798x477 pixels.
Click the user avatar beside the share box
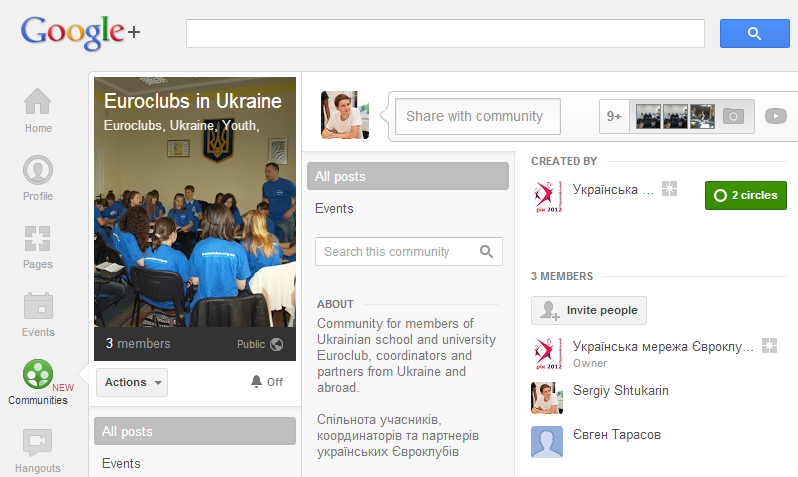(345, 115)
